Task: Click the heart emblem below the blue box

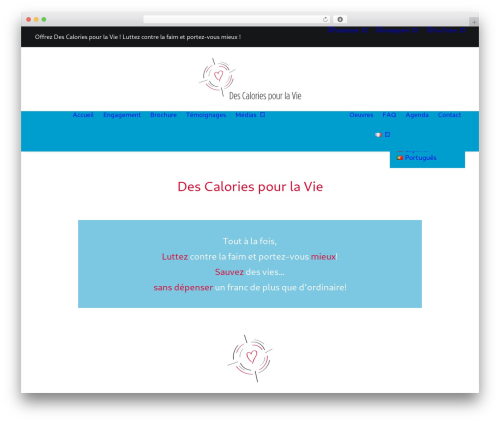Action: [x=250, y=358]
